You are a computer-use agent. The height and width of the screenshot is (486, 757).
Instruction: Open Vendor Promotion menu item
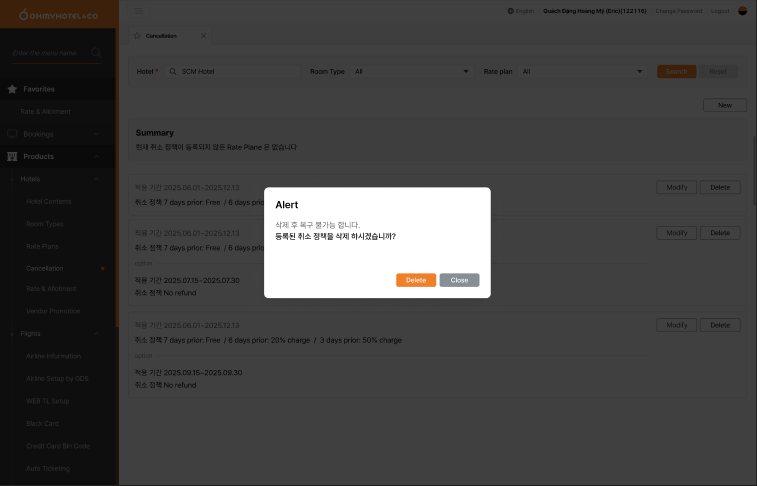[x=53, y=311]
